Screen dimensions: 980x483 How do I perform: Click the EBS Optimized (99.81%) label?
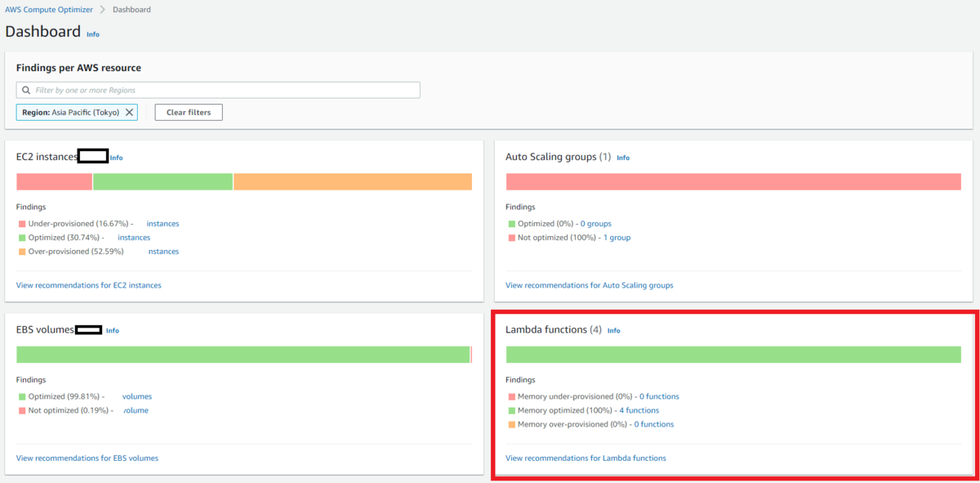coord(63,396)
